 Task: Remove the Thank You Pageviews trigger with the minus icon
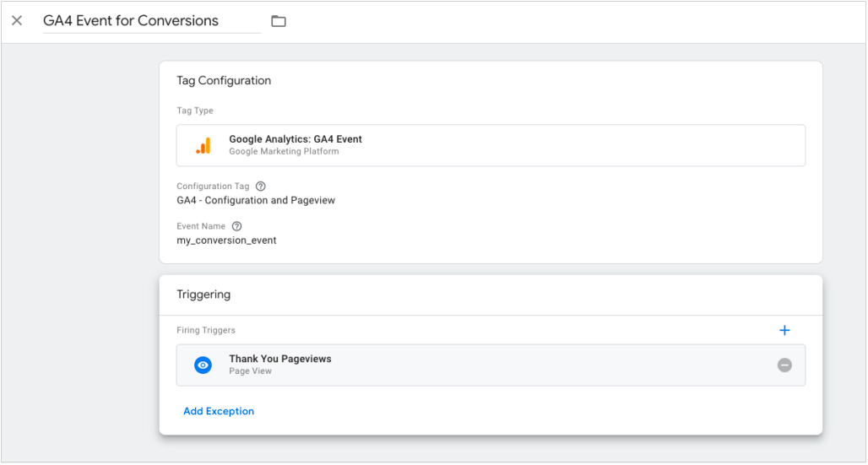784,365
